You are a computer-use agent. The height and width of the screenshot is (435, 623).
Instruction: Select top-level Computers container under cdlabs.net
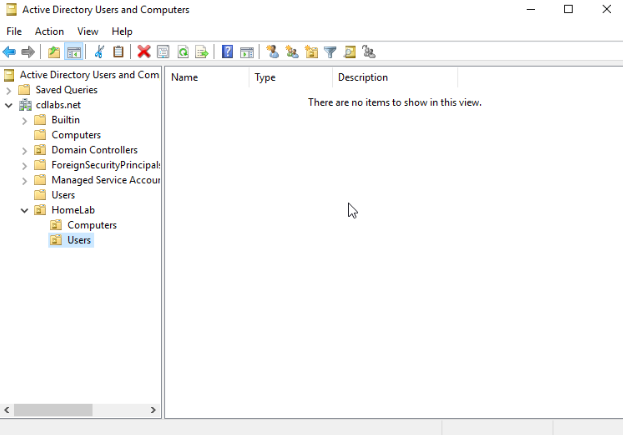76,135
